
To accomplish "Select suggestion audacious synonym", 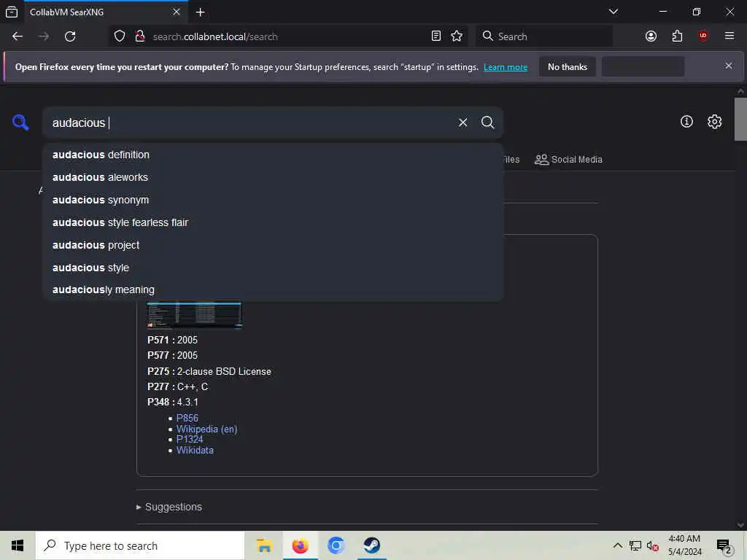I will tap(273, 200).
